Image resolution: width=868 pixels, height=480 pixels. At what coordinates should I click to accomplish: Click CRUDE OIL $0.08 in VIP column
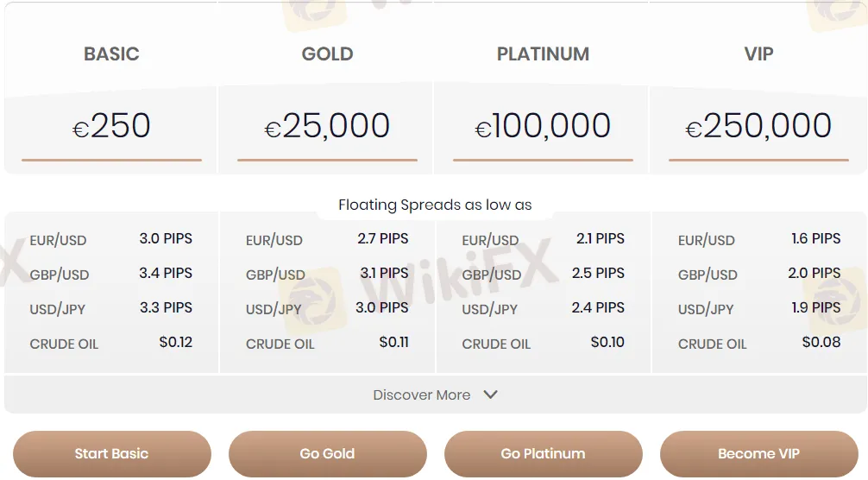pyautogui.click(x=759, y=343)
